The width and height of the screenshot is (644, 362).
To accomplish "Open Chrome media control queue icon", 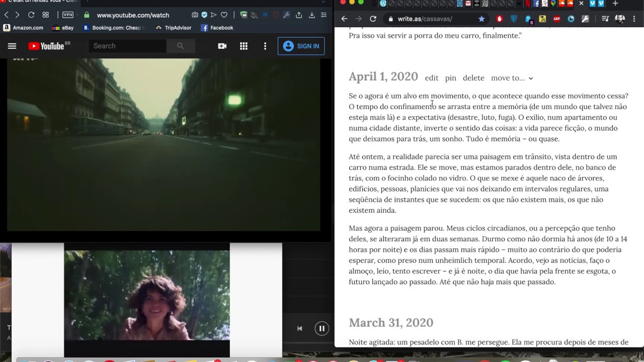I will point(605,19).
